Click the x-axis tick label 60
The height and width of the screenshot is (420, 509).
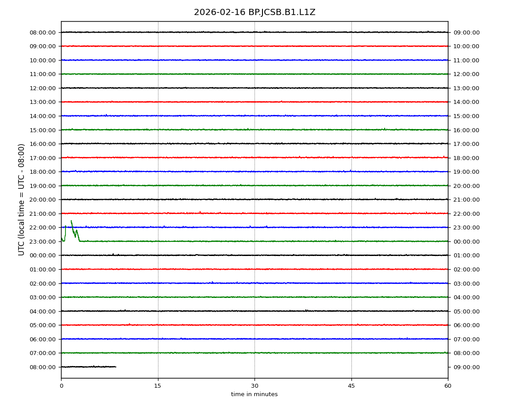coord(448,386)
